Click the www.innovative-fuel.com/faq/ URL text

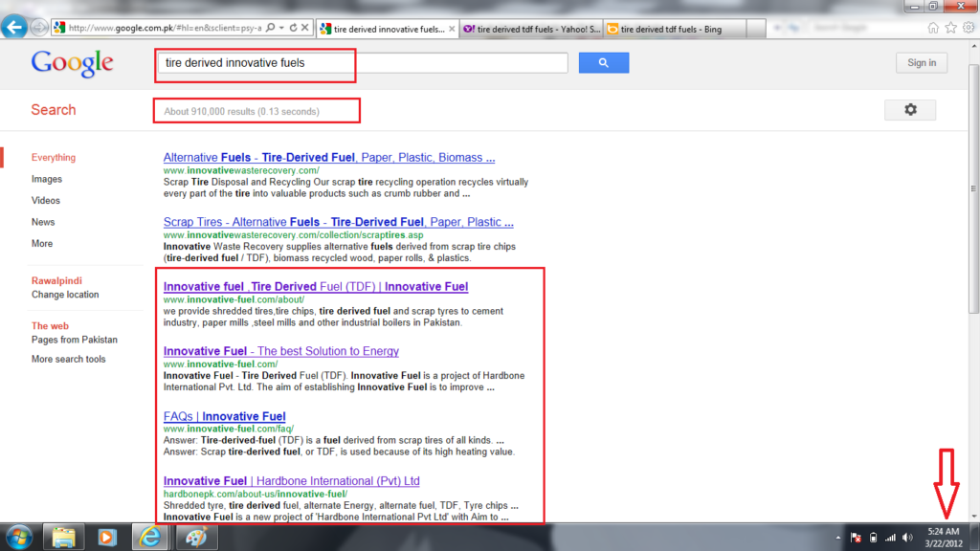point(228,430)
